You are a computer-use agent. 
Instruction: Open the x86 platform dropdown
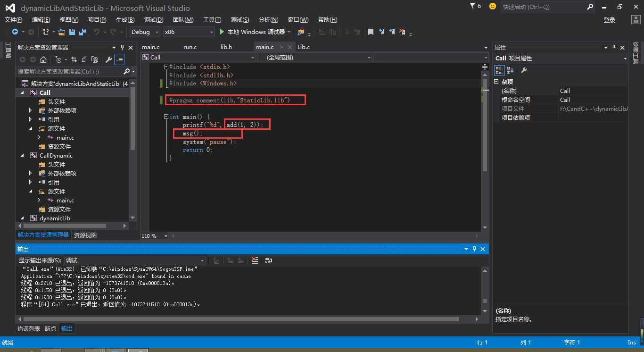click(x=189, y=32)
